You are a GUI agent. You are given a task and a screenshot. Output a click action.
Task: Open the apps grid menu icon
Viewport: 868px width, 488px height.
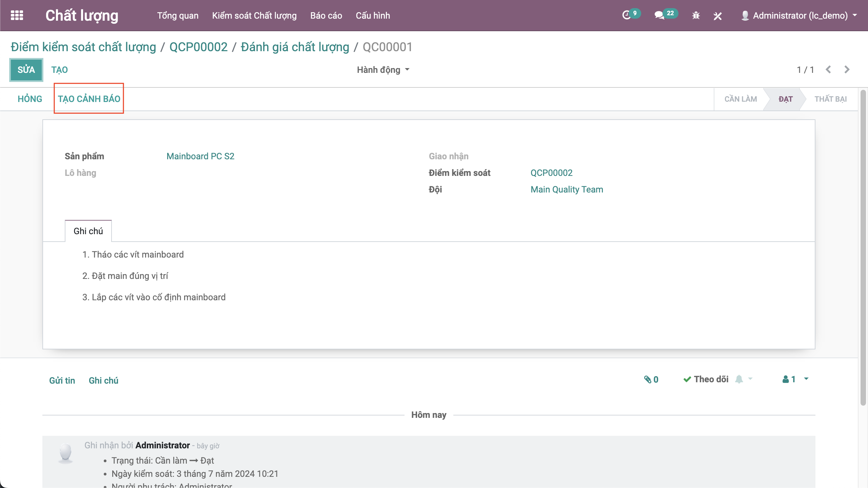pos(17,16)
